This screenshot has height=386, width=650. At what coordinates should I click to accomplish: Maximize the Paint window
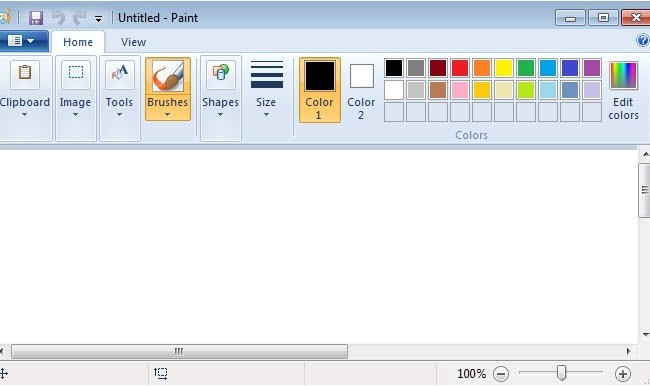[603, 18]
